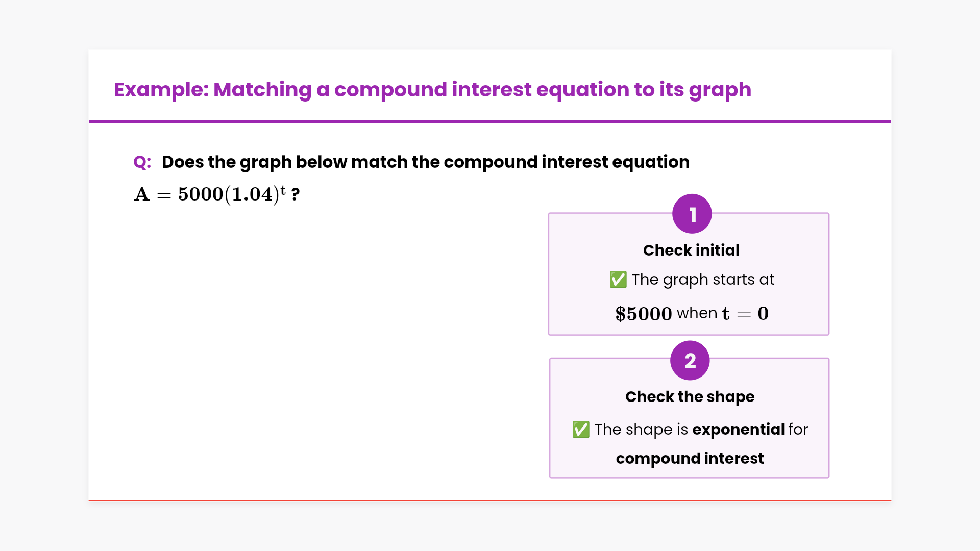
Task: Click the purple step 1 circle
Action: [692, 214]
